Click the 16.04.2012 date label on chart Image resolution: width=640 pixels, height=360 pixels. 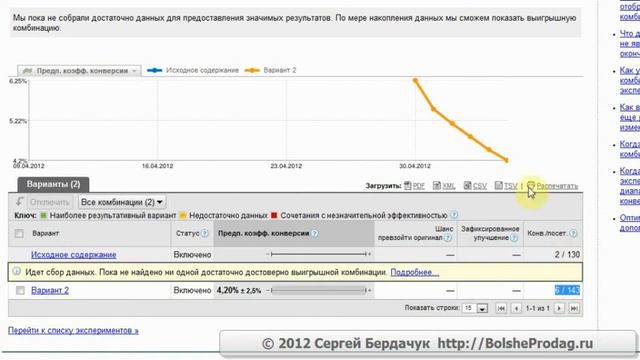coord(158,166)
